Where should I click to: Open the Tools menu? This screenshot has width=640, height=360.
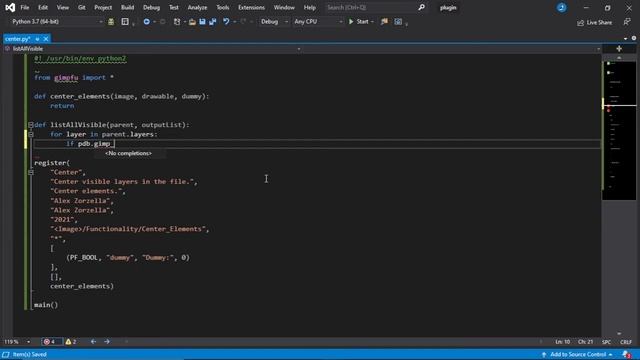(x=222, y=7)
